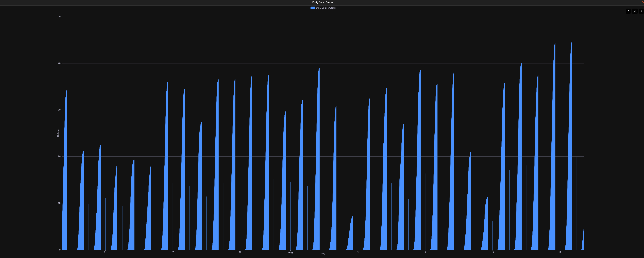Click the Daily Solar Output title bar
The height and width of the screenshot is (258, 644).
point(323,2)
